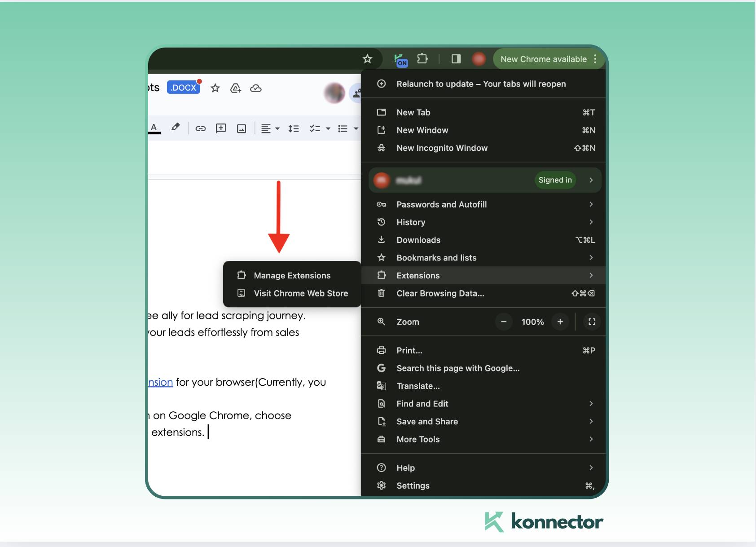This screenshot has height=547, width=756.
Task: Expand the Extensions submenu
Action: [x=483, y=275]
